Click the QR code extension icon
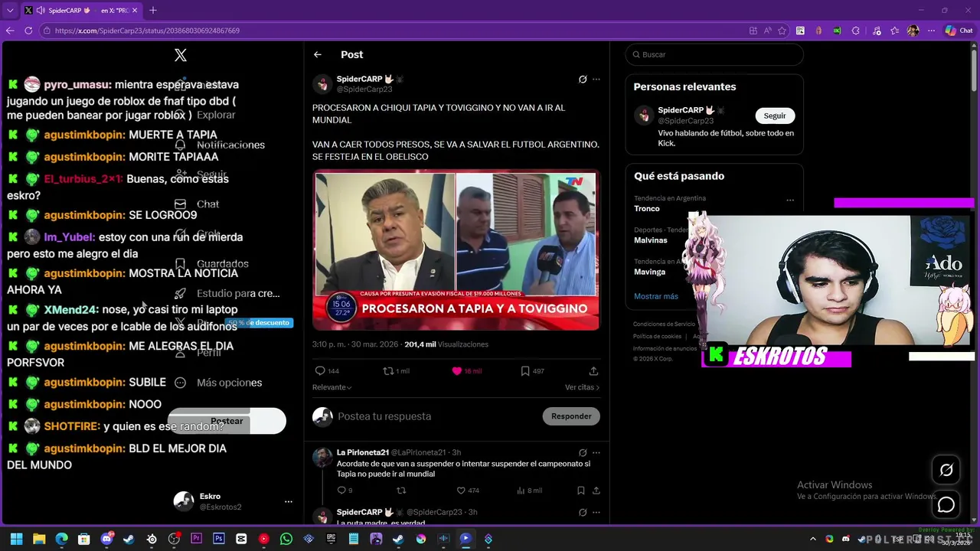Viewport: 980px width, 551px height. (x=800, y=31)
